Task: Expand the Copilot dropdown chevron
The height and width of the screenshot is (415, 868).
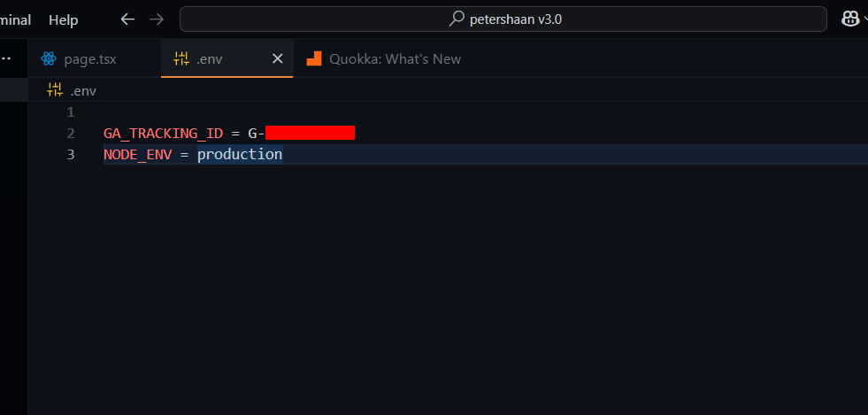Action: [864, 20]
